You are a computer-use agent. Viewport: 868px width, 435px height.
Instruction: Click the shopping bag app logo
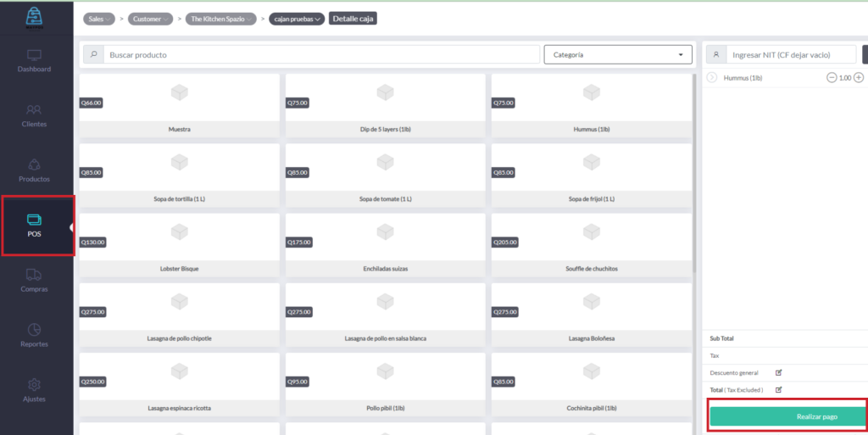coord(35,17)
